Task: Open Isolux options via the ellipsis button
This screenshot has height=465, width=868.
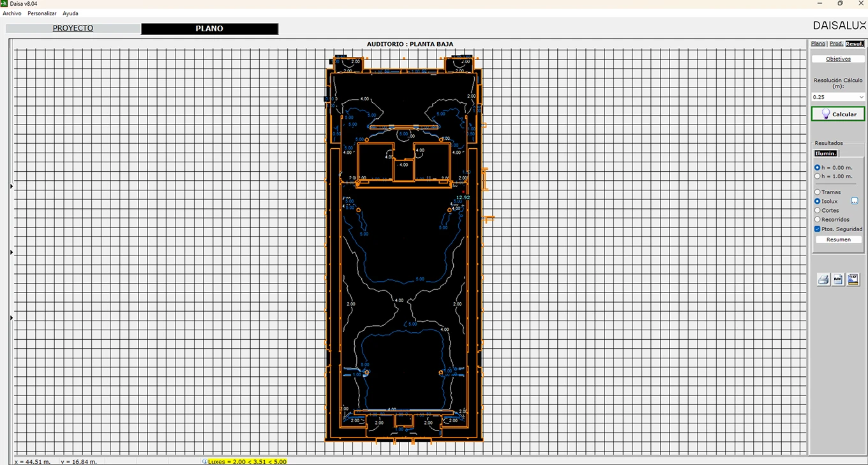Action: pyautogui.click(x=855, y=201)
